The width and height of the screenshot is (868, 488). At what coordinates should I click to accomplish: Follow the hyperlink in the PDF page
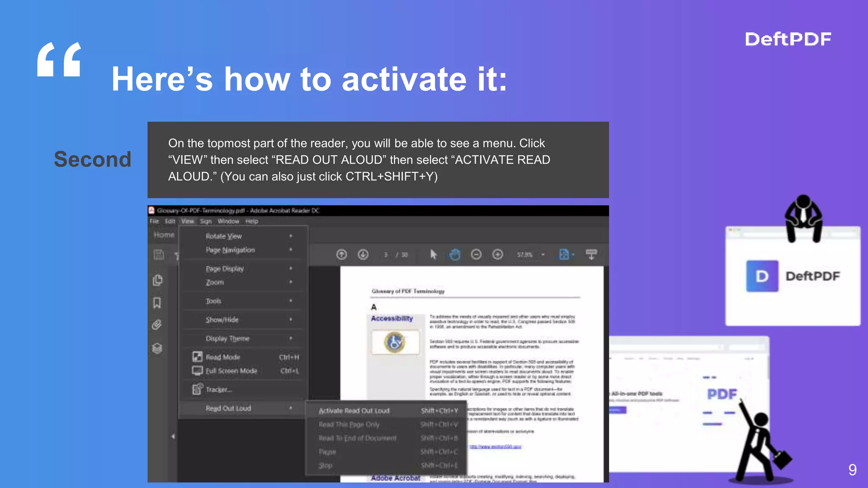[x=495, y=446]
